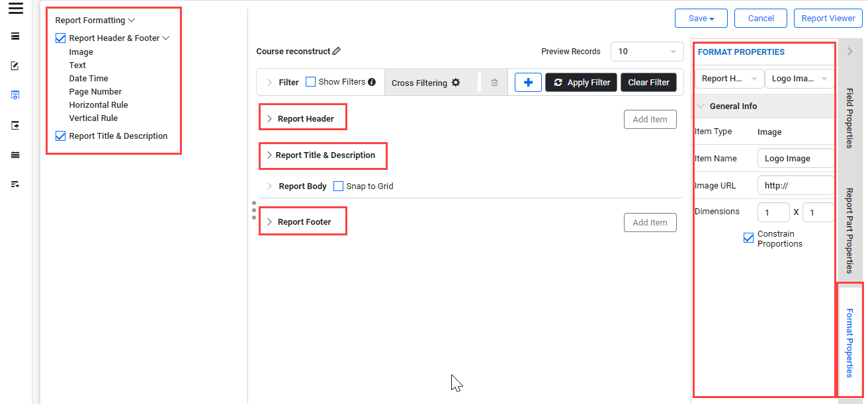Enable the Snap to Grid checkbox
The width and height of the screenshot is (868, 404).
(x=338, y=186)
